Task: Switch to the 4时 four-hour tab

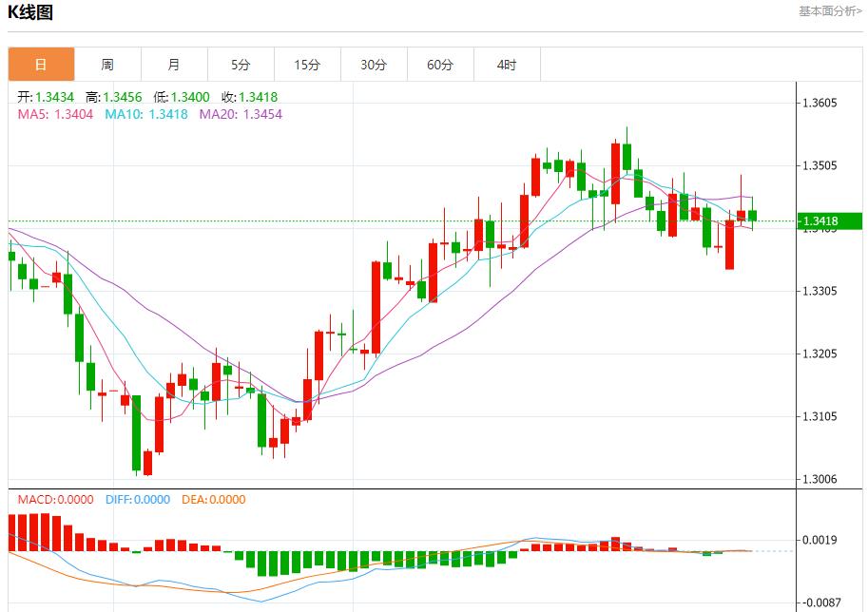Action: 507,65
